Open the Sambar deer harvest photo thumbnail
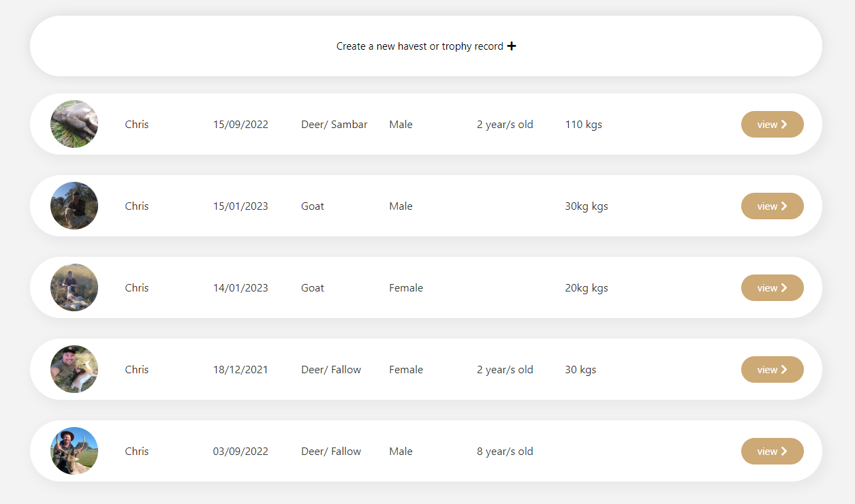The height and width of the screenshot is (504, 855). pos(74,124)
